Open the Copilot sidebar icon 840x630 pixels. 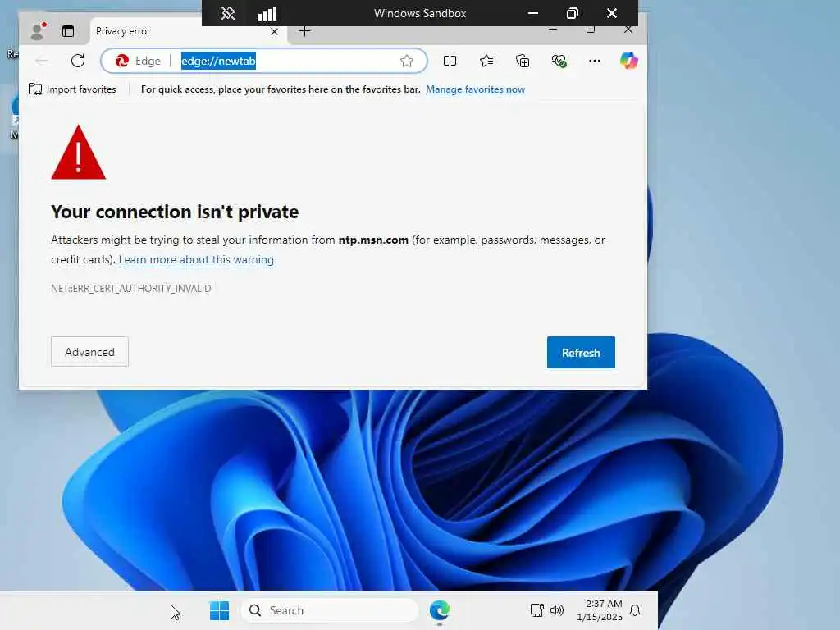coord(629,61)
